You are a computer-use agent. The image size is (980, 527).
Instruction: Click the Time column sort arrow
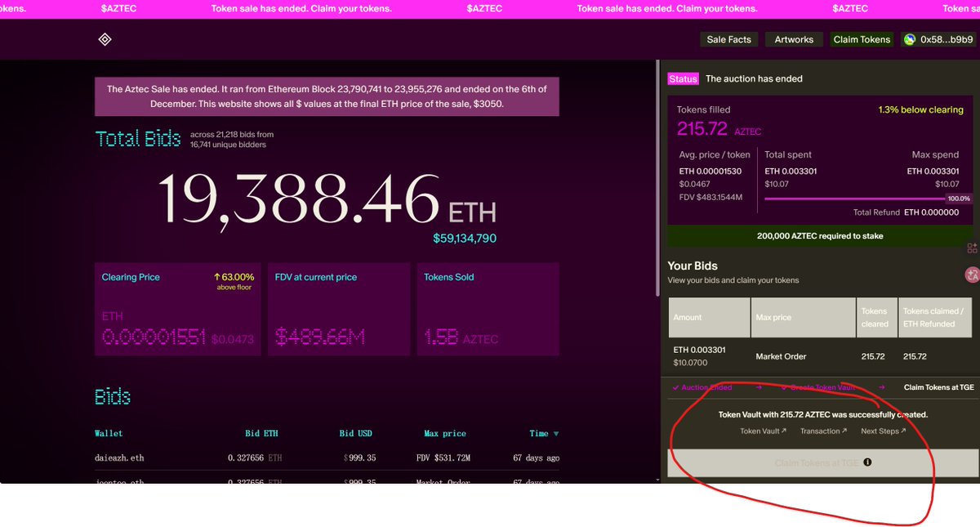[556, 434]
